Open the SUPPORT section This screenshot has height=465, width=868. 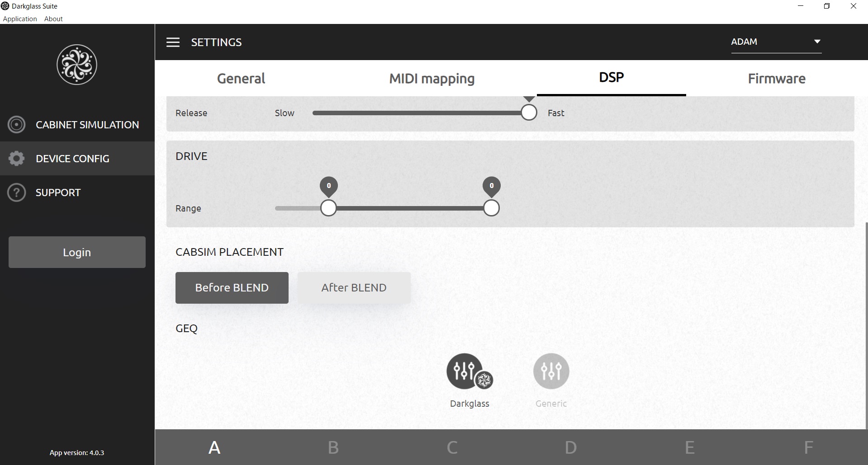[77, 193]
